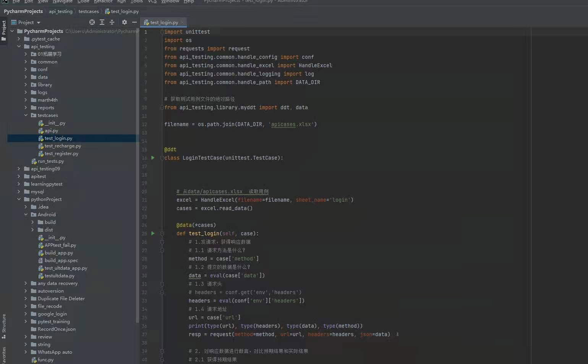
Task: Fold the test_login method at line 25
Action: (x=162, y=233)
